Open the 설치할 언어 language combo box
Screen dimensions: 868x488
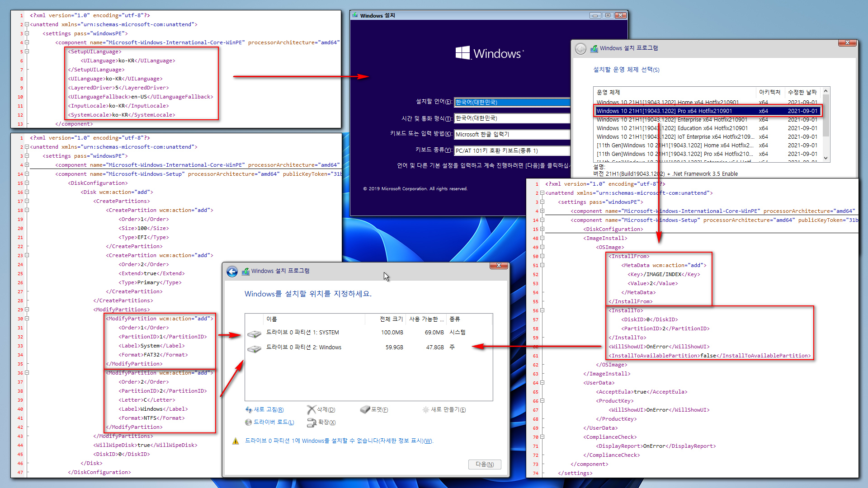[x=512, y=102]
